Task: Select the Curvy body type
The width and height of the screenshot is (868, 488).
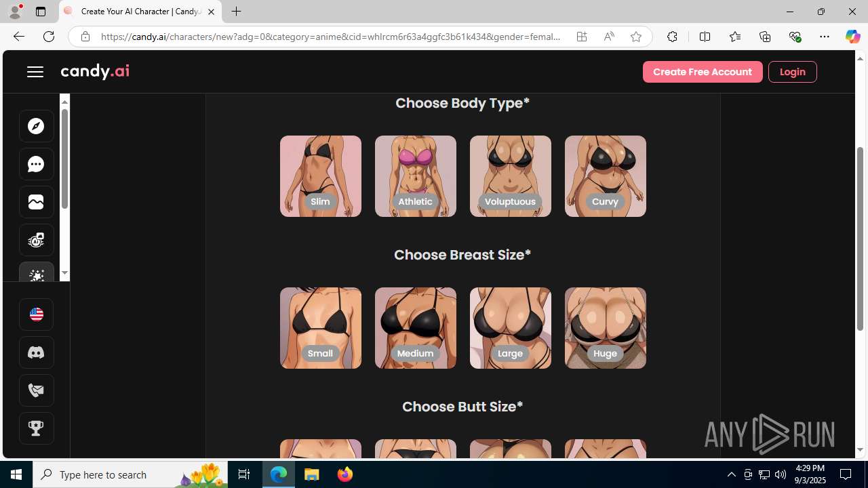Action: [x=606, y=176]
